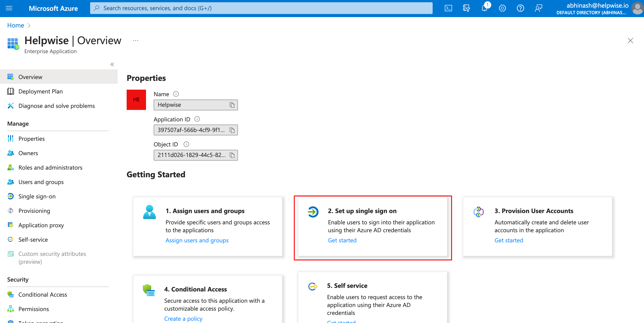Open the Feedback icon

click(538, 8)
